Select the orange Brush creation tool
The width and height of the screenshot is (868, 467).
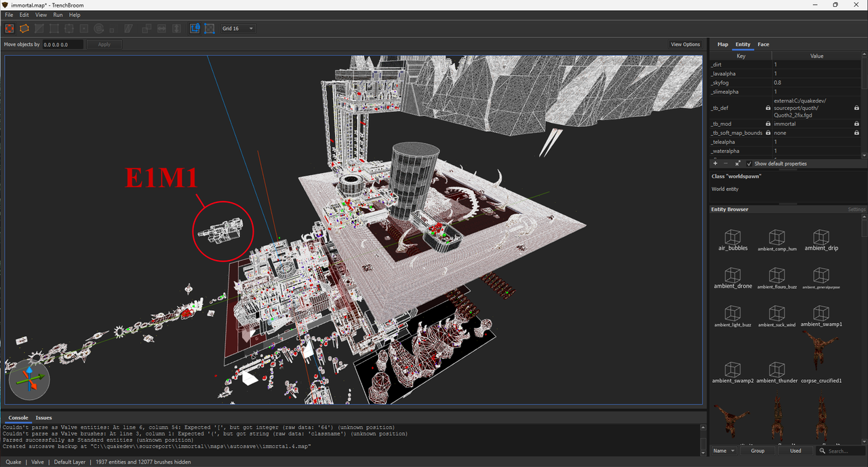click(24, 29)
